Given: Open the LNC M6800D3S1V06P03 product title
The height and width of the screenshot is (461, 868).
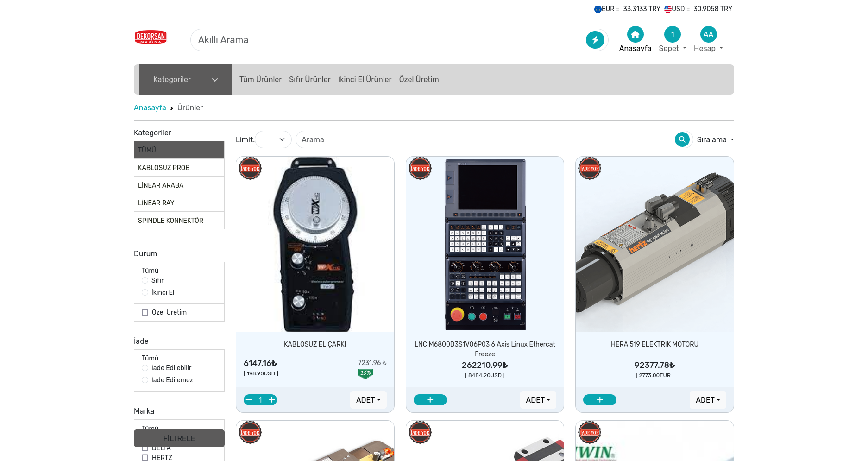Looking at the screenshot, I should tap(485, 349).
